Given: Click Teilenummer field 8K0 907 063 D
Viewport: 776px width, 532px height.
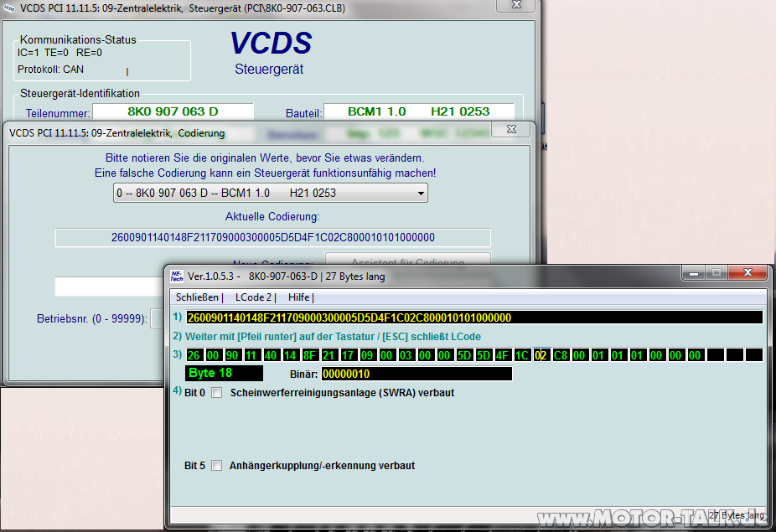Looking at the screenshot, I should [173, 111].
